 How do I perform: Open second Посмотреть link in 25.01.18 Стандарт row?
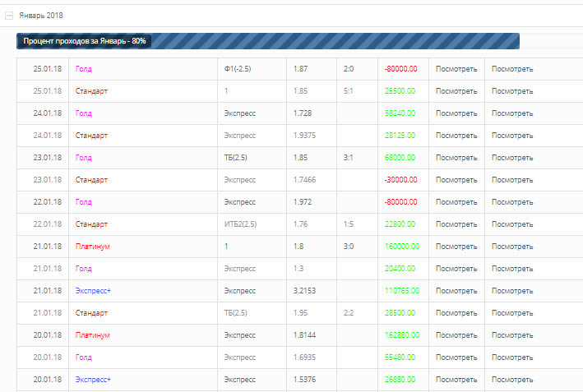[x=512, y=91]
